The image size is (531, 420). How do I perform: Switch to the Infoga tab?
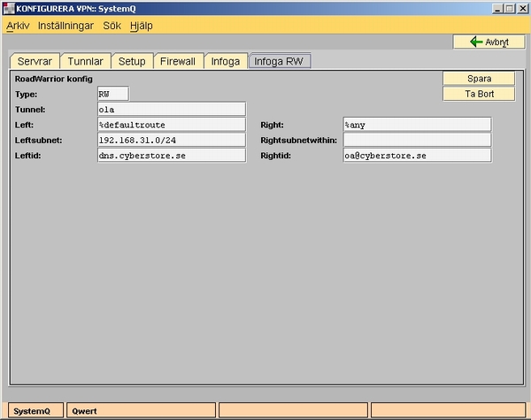(225, 61)
